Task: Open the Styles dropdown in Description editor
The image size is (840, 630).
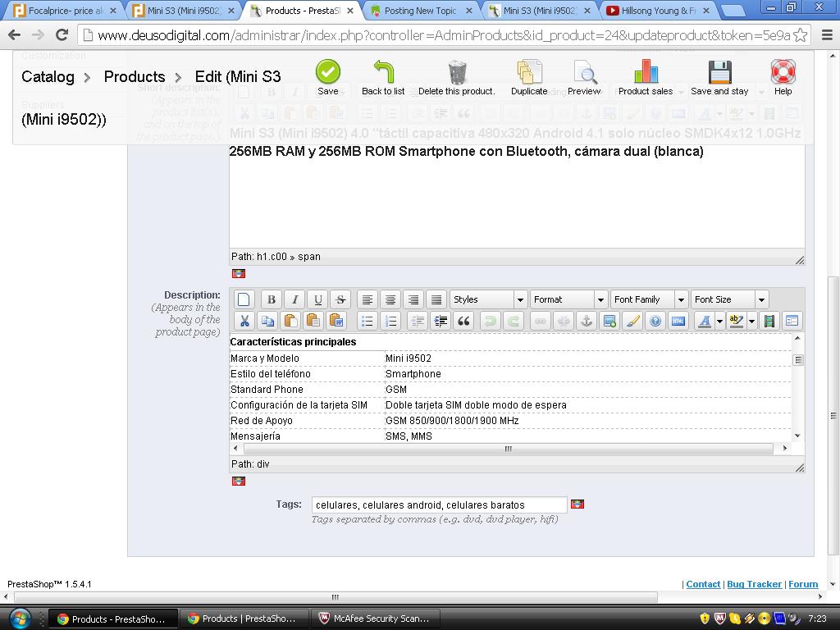Action: 488,299
